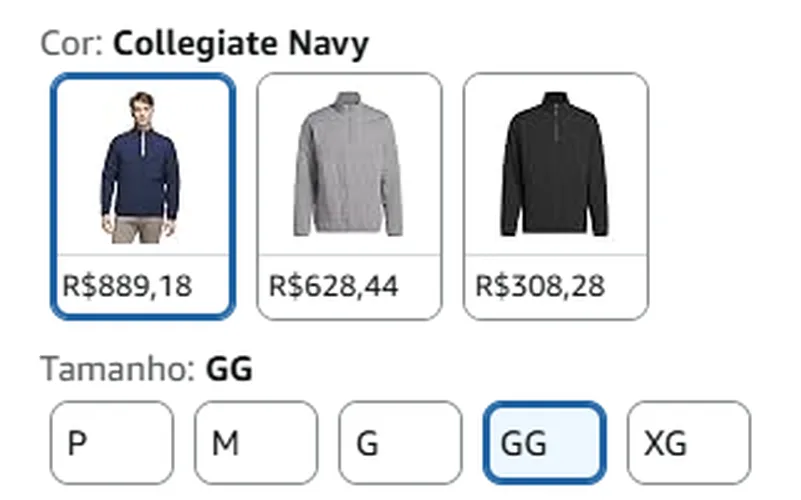Click the model wearing navy pullover
This screenshot has width=801, height=500.
tap(140, 167)
